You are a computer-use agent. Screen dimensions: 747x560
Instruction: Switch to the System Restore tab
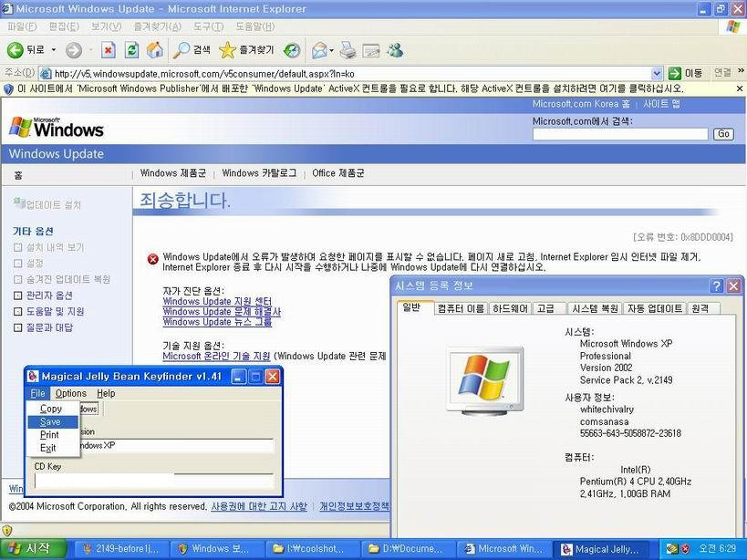pyautogui.click(x=595, y=308)
